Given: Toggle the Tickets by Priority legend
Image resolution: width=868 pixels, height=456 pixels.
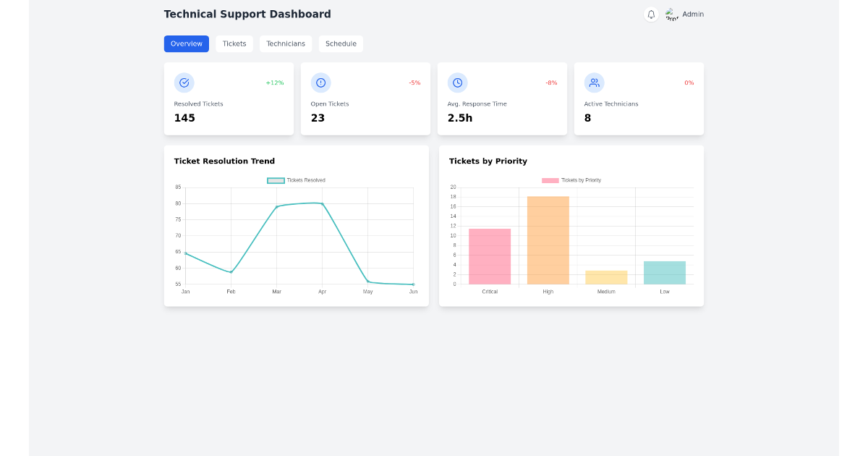Looking at the screenshot, I should coord(571,180).
